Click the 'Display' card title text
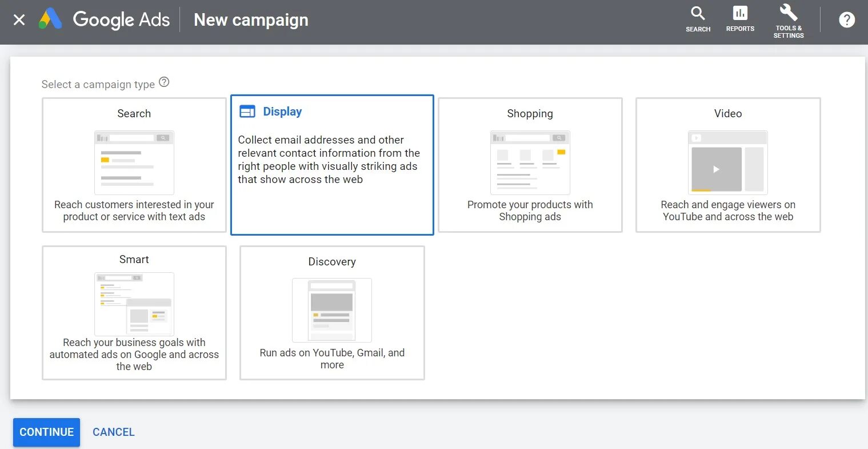Image resolution: width=868 pixels, height=449 pixels. pyautogui.click(x=282, y=112)
